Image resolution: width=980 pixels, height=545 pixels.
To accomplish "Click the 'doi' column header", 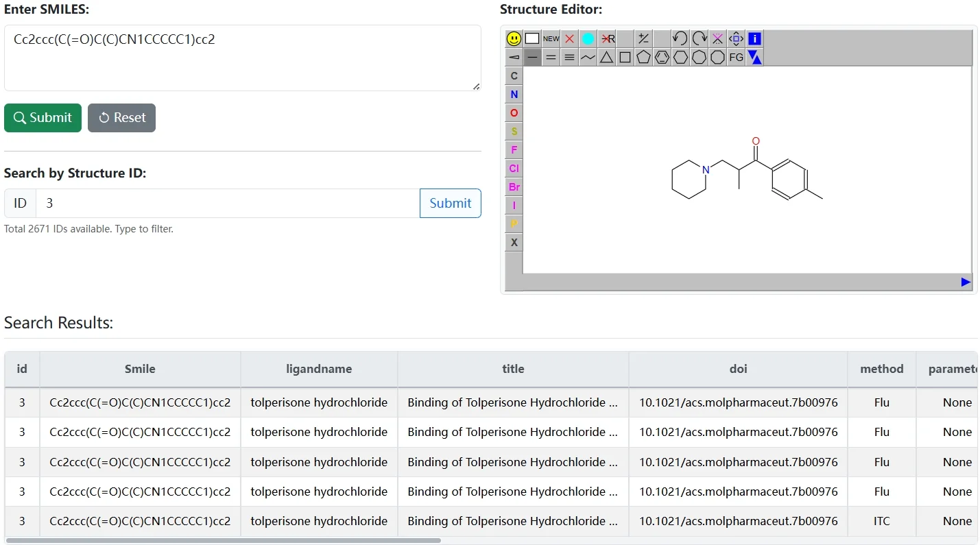I will point(738,369).
